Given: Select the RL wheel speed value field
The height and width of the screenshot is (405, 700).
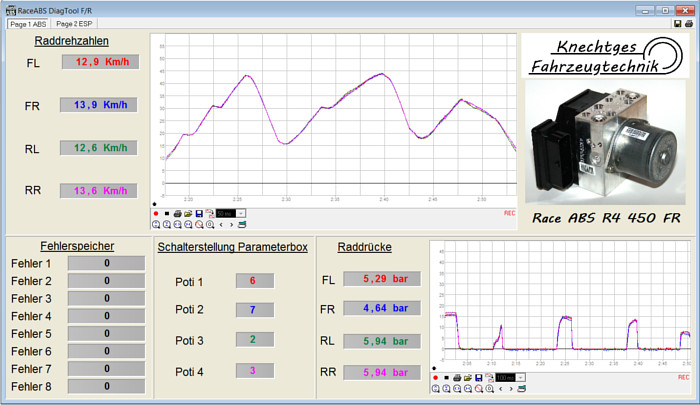Looking at the screenshot, I should (99, 148).
